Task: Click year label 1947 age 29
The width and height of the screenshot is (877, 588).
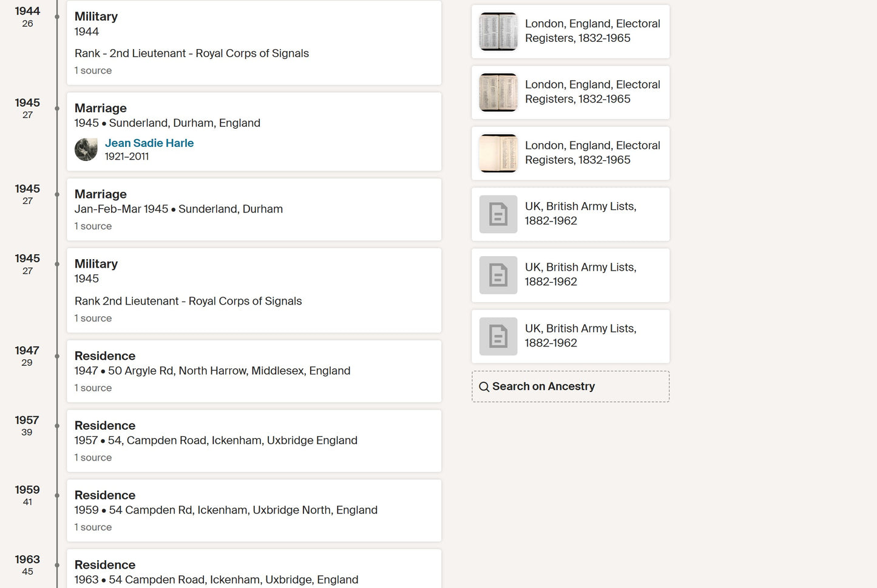Action: coord(27,356)
